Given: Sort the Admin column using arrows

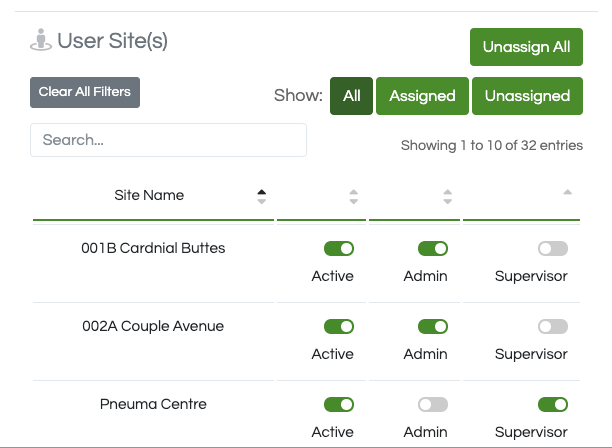Looking at the screenshot, I should (448, 197).
